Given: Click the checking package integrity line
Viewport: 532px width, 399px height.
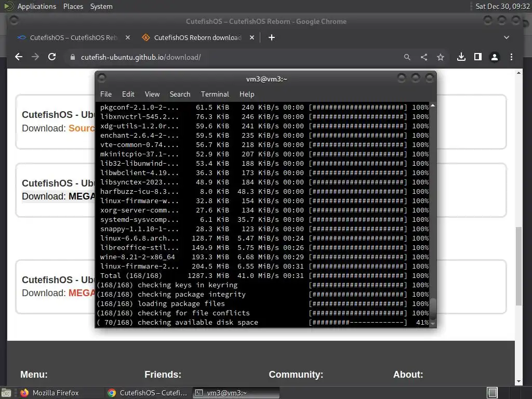Looking at the screenshot, I should coord(262,295).
